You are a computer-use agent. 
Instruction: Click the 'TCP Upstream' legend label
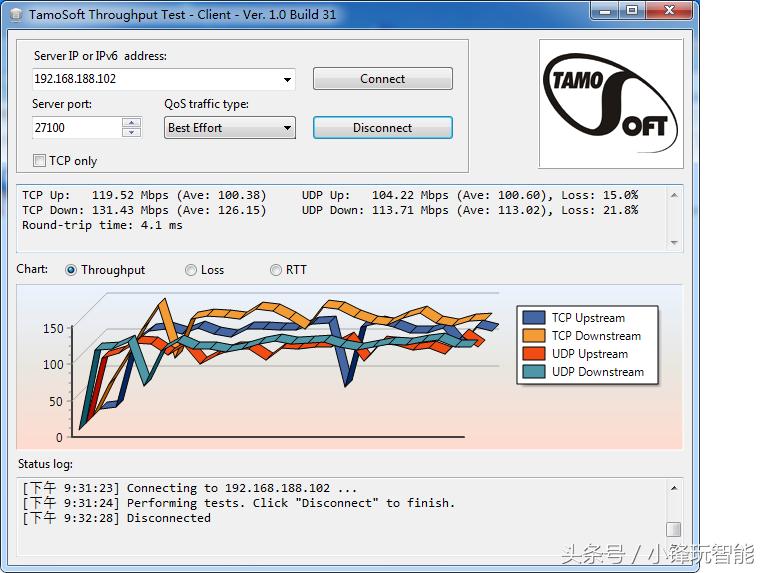(588, 318)
